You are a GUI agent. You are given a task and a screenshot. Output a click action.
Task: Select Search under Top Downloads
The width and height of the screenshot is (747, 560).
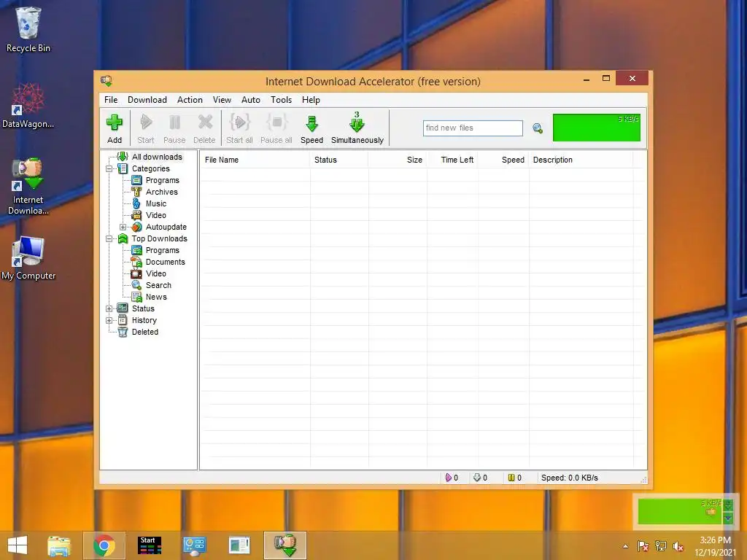(158, 285)
